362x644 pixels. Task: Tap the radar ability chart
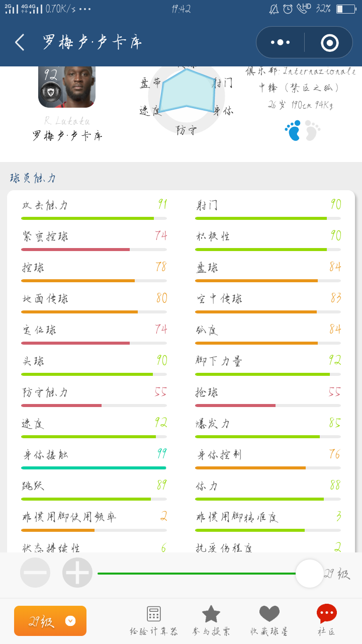[187, 93]
